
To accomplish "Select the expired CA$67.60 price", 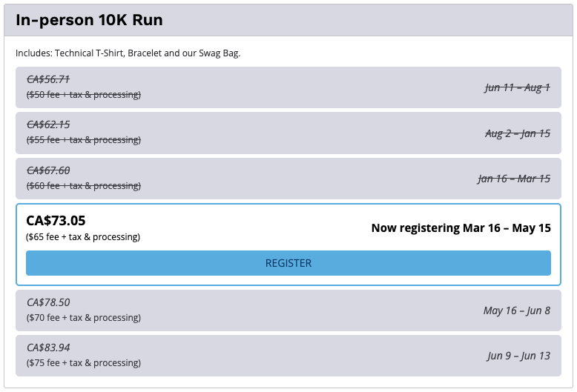I will tap(48, 170).
